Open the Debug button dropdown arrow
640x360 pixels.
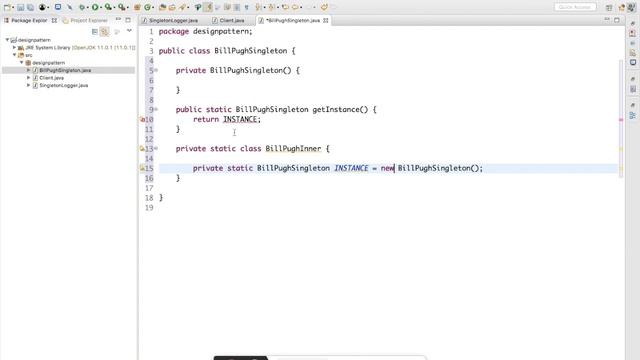pyautogui.click(x=88, y=7)
